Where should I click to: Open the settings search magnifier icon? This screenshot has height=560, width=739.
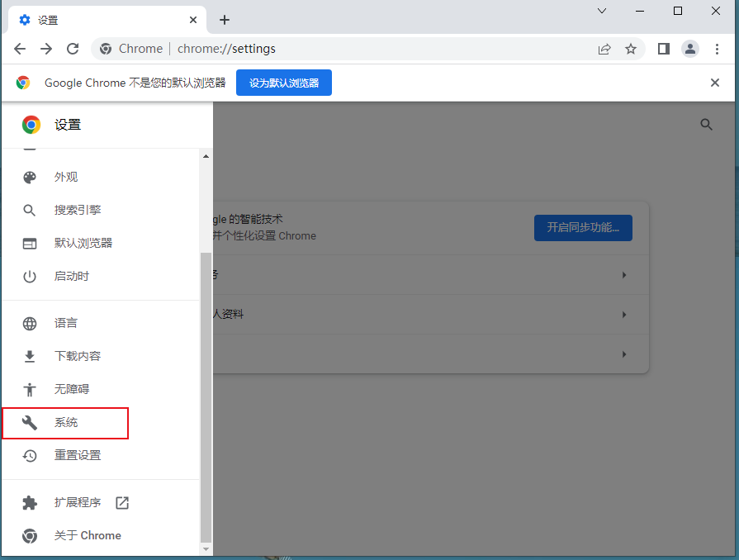point(706,125)
